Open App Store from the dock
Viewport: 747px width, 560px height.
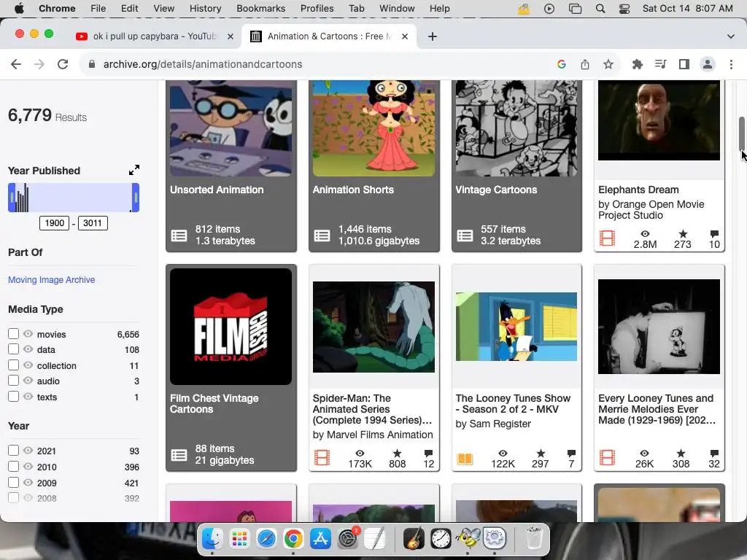click(321, 539)
